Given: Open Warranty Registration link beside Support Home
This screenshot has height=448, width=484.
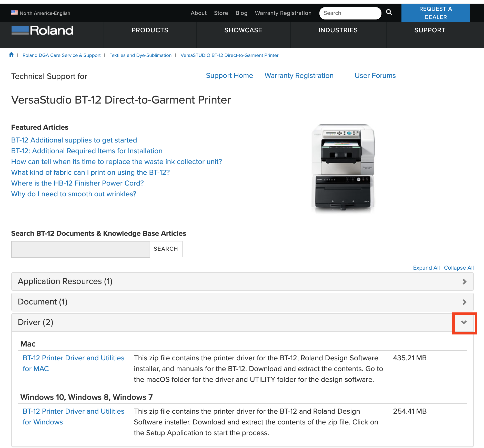Looking at the screenshot, I should click(299, 76).
